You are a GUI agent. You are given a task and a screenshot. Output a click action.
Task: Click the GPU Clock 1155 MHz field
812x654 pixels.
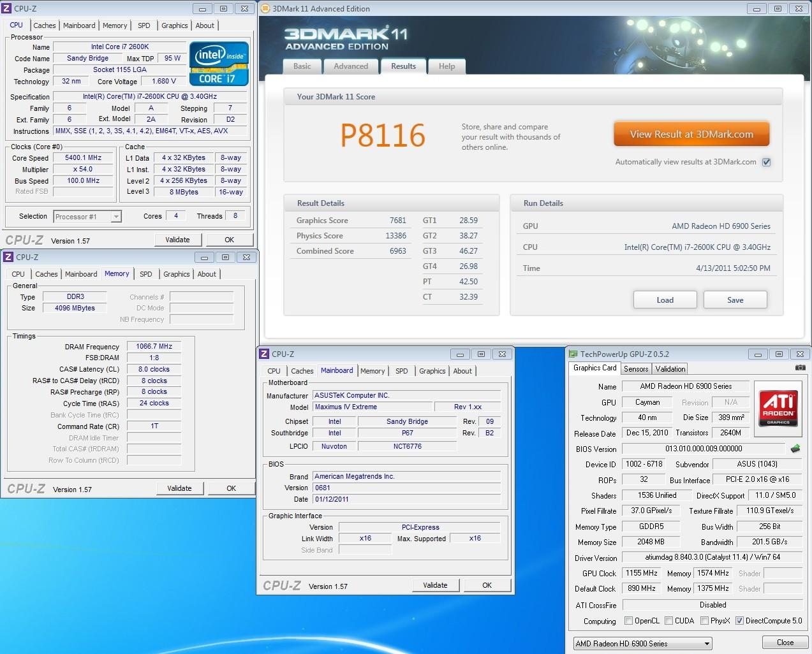(642, 574)
